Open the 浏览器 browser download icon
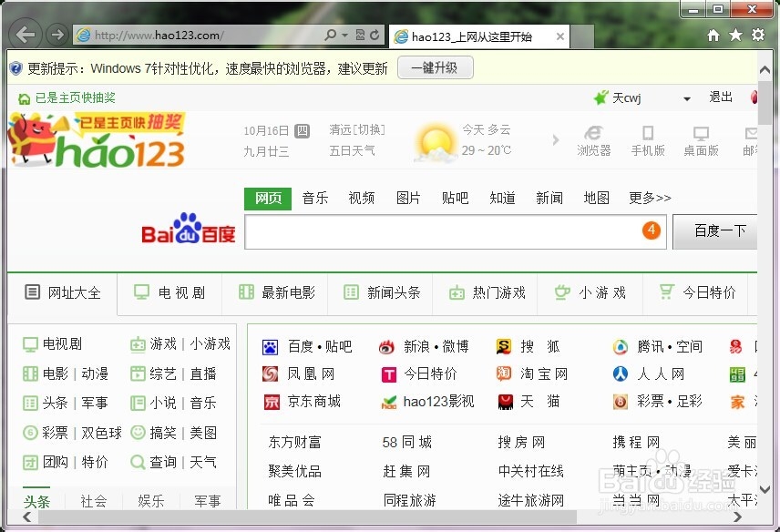780x532 pixels. click(593, 140)
